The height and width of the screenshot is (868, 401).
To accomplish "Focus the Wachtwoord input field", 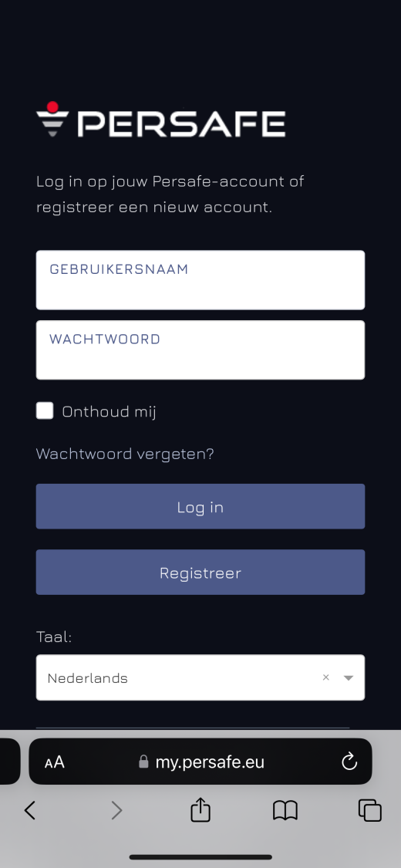I will 200,350.
